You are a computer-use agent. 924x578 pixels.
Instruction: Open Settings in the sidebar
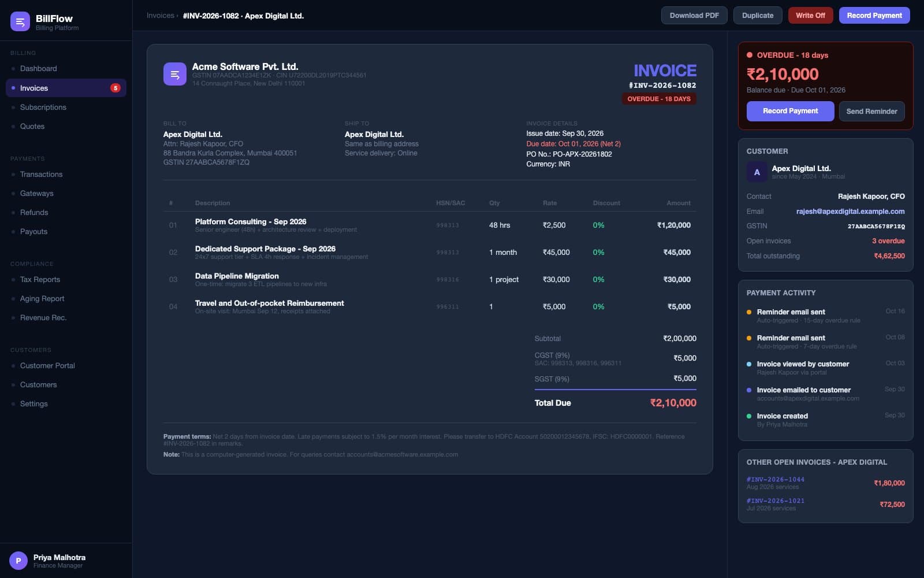tap(66, 403)
